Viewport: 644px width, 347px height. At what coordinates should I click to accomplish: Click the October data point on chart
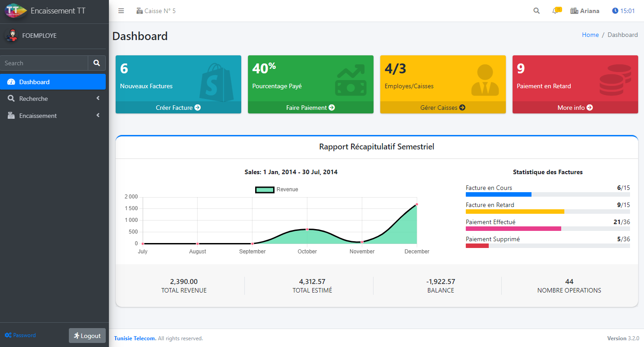[x=307, y=229]
